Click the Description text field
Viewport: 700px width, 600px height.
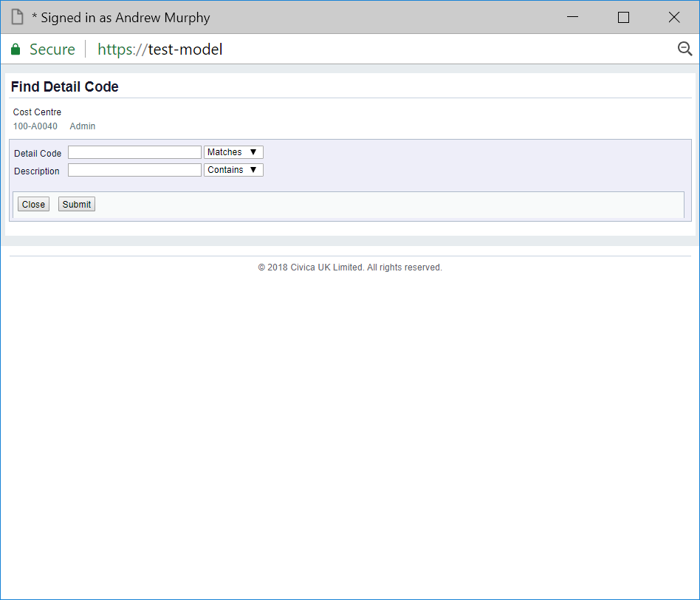point(134,170)
